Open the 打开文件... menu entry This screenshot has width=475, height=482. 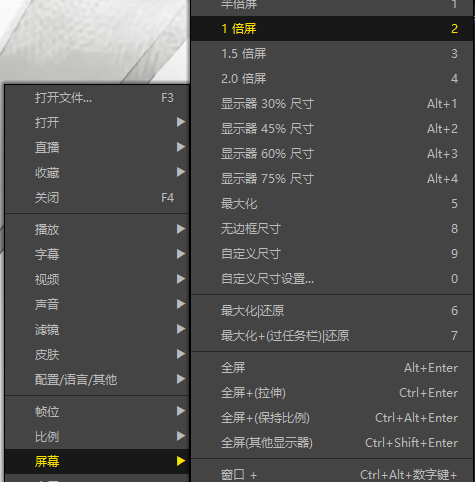pyautogui.click(x=97, y=98)
